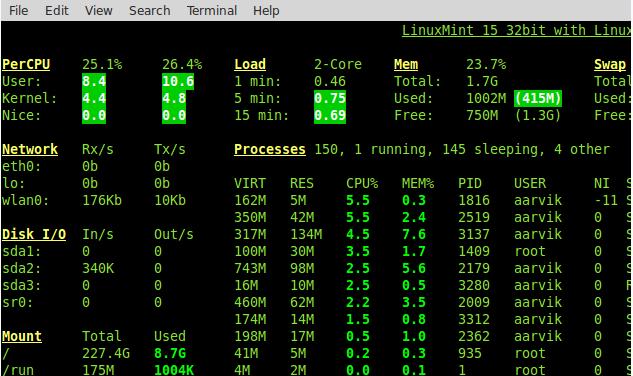Click the 340K sda2 read rate
The width and height of the screenshot is (633, 376).
98,268
